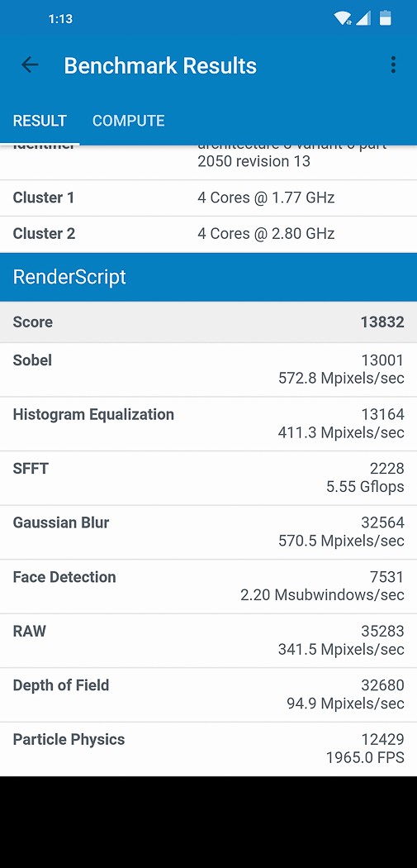Tap the SFFT benchmark row
417x868 pixels.
208,478
